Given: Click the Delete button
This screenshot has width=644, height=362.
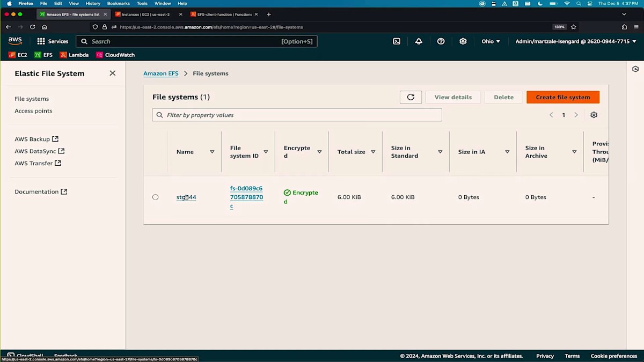Looking at the screenshot, I should (x=503, y=97).
